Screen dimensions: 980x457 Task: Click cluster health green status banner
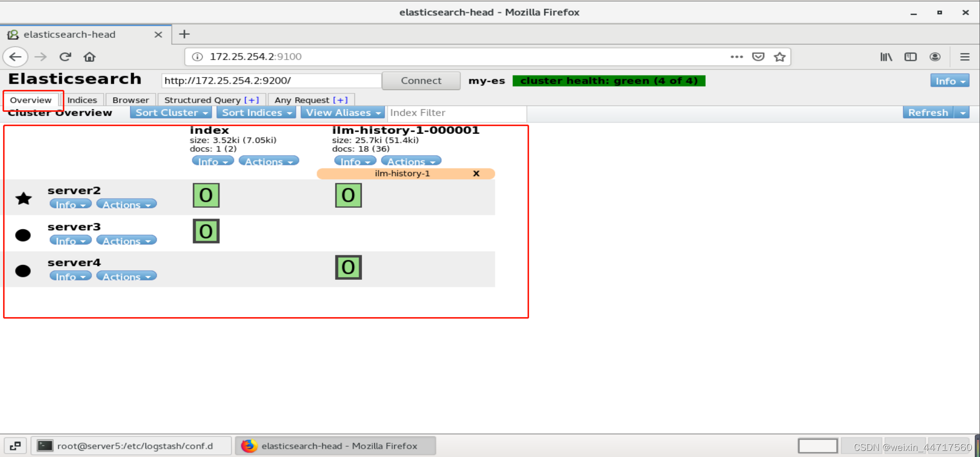pos(609,81)
